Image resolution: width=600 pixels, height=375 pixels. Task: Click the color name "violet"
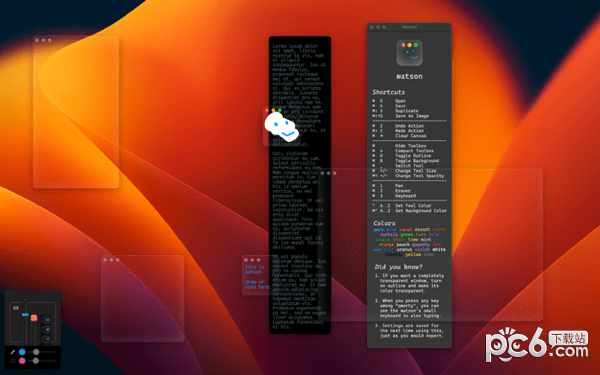422,249
